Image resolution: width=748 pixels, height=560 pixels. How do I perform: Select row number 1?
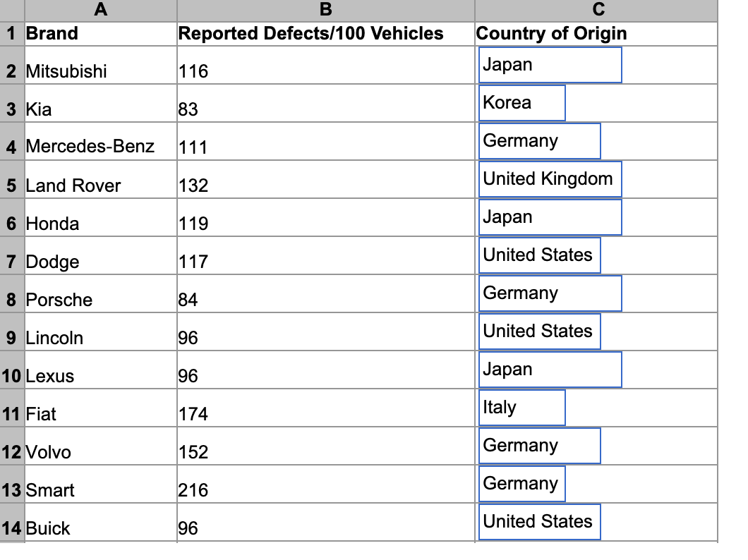(11, 32)
